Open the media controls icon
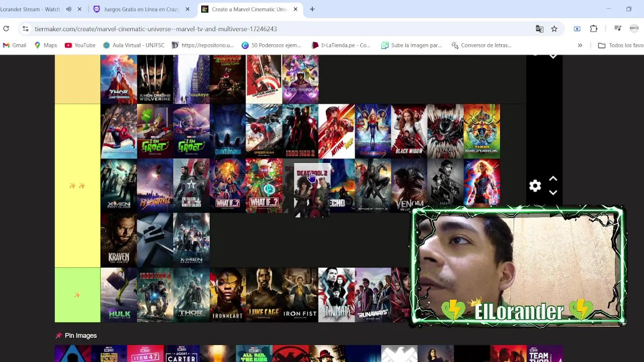Screen dimensions: 644x362 point(618,29)
